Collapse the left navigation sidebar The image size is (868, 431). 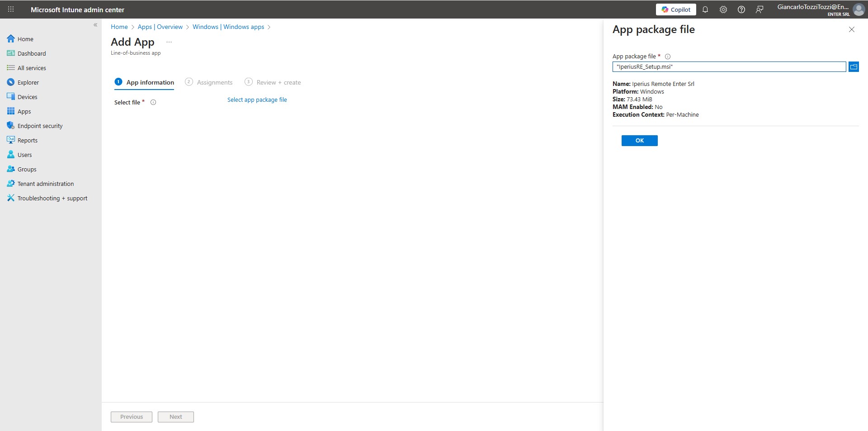(95, 25)
